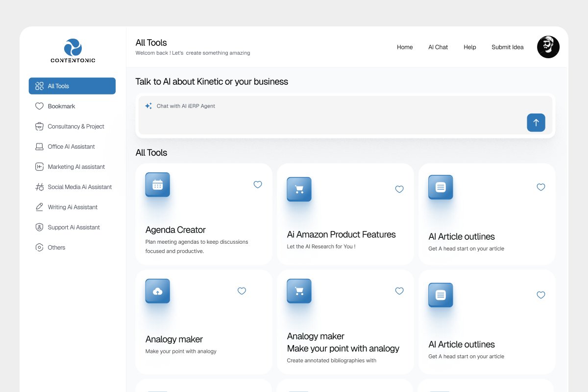Go to Home in top navigation
588x392 pixels.
(405, 47)
